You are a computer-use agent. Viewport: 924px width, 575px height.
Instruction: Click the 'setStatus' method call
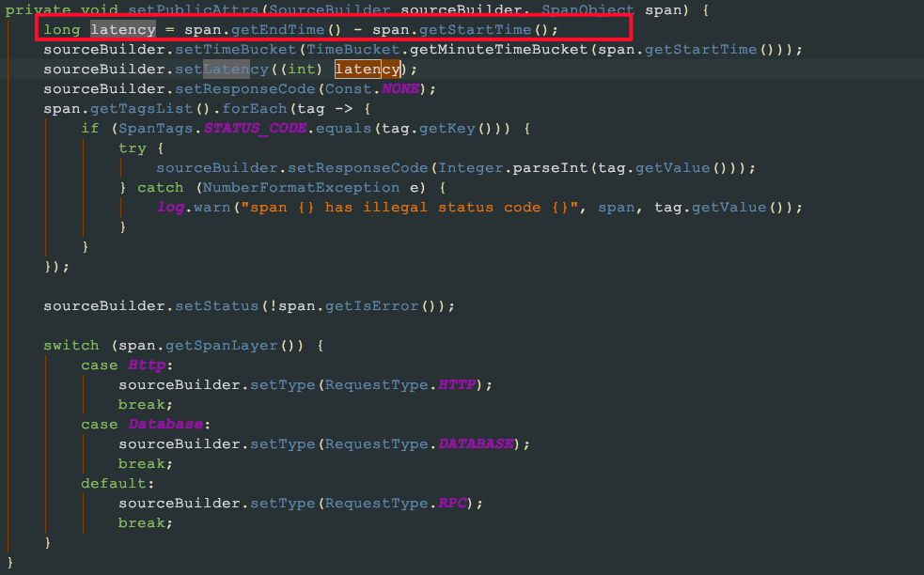coord(217,305)
